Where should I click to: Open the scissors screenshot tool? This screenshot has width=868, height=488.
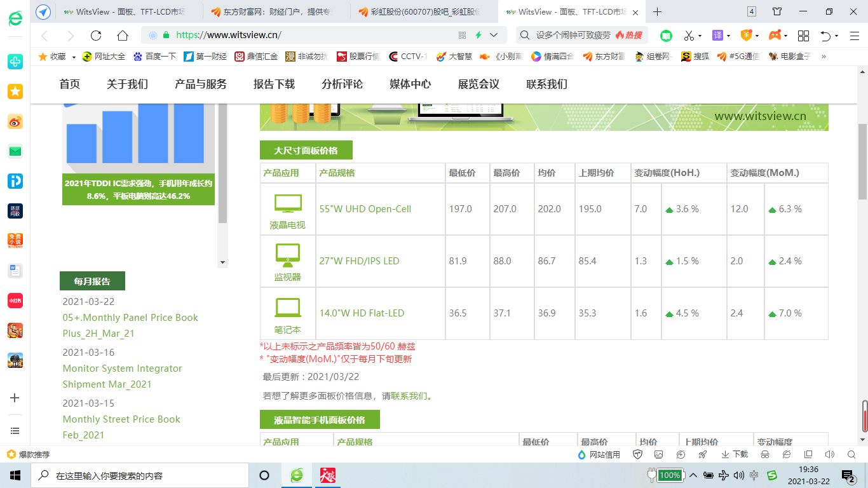point(688,36)
